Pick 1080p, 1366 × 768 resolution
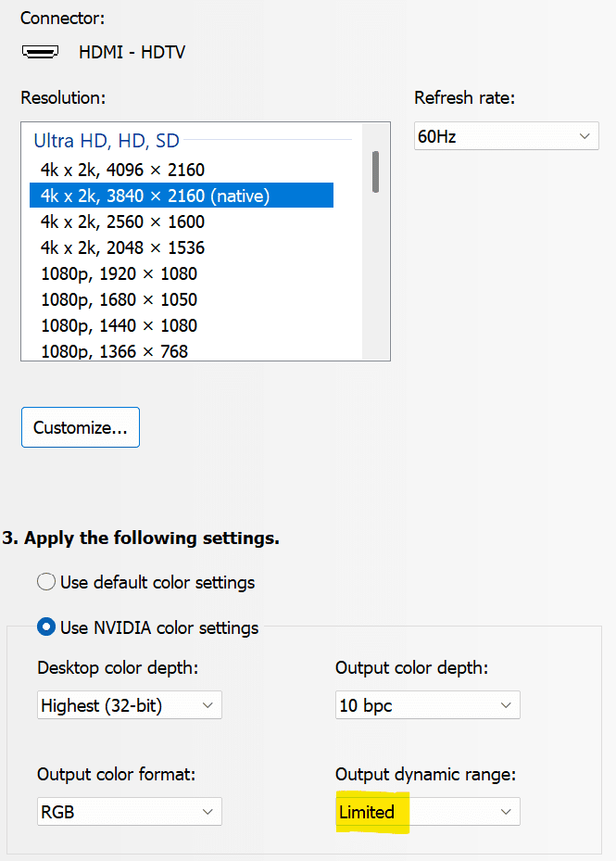 pyautogui.click(x=114, y=351)
